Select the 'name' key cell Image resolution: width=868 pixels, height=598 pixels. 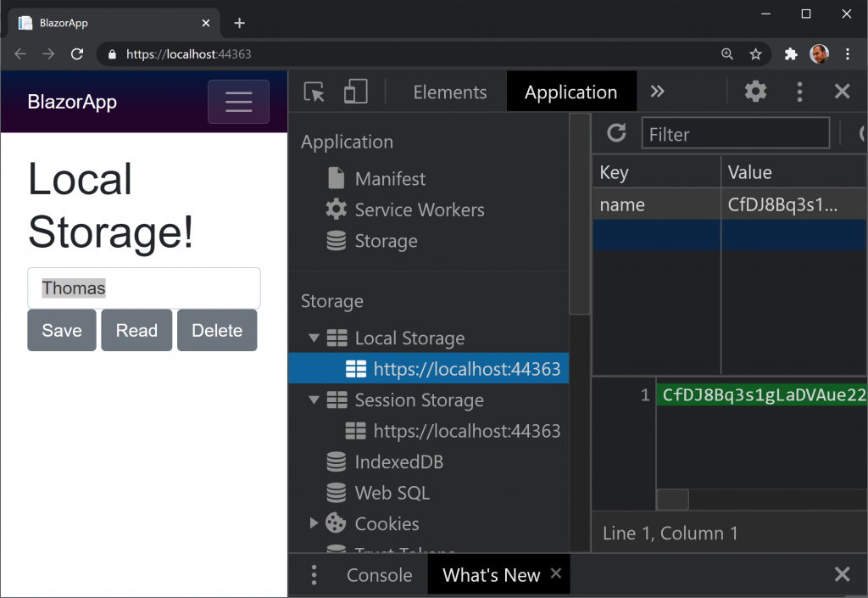click(657, 204)
